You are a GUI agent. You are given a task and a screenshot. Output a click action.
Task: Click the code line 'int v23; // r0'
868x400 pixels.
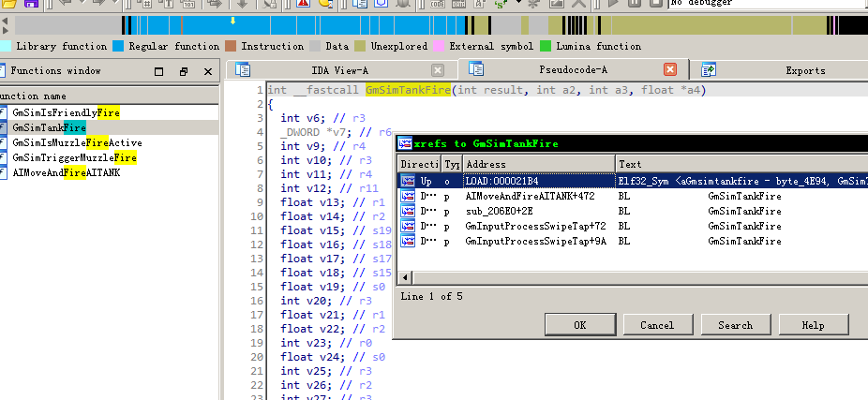click(326, 343)
